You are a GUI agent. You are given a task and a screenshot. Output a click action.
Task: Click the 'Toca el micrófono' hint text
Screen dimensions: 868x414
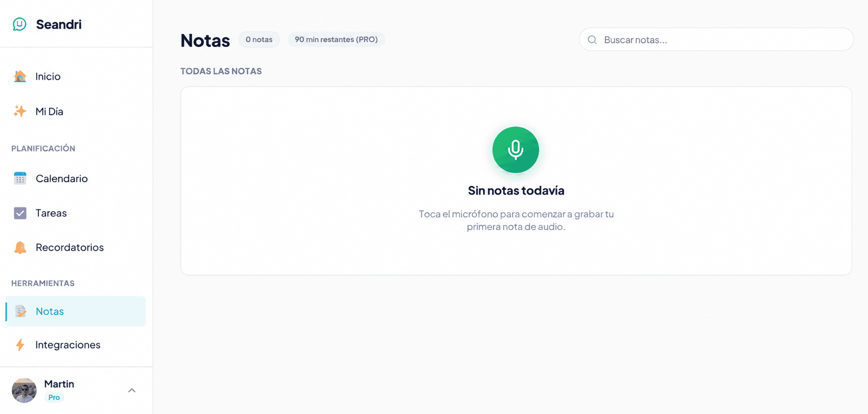coord(516,220)
